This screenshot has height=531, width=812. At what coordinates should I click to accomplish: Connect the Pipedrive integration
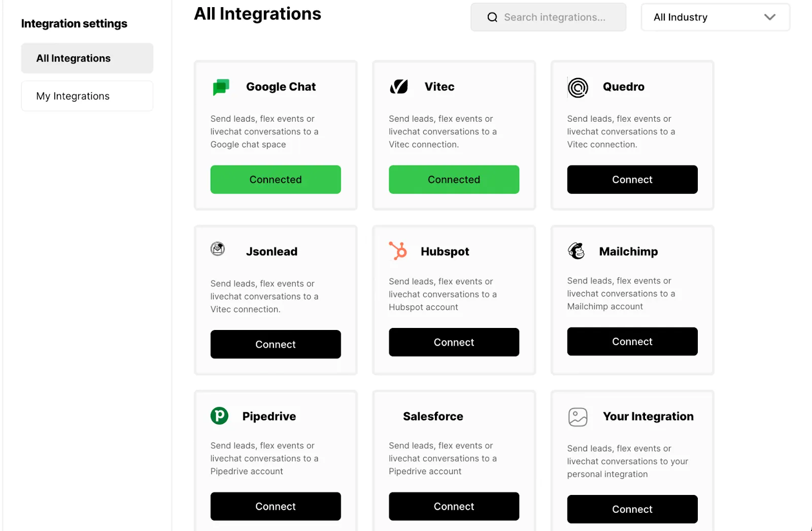pos(276,506)
